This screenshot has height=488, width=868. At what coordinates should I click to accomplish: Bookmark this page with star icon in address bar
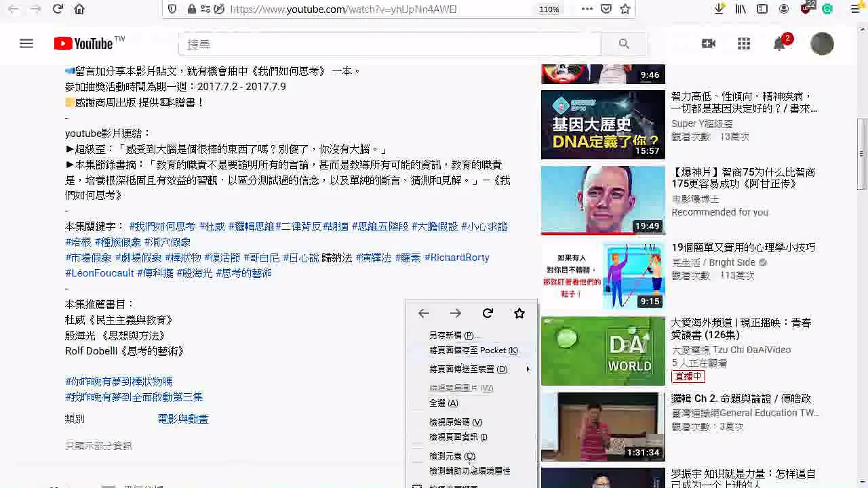tap(625, 9)
